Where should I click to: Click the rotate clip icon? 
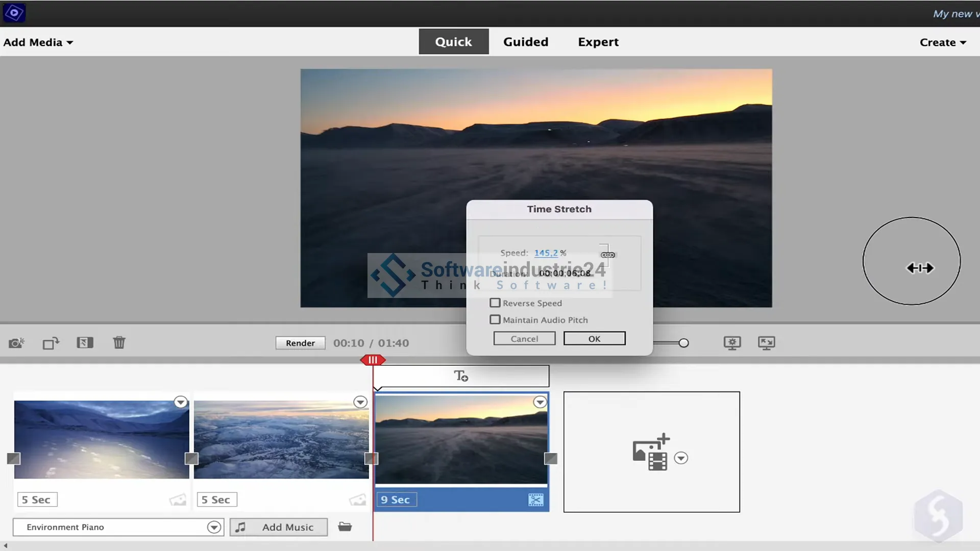[x=51, y=343]
